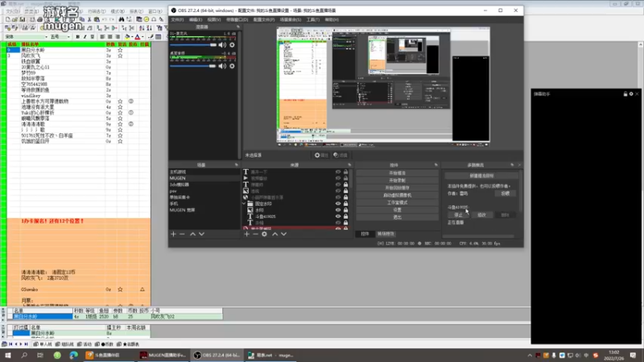Hide the 斗鱼419025 text source eye icon
The height and width of the screenshot is (362, 644).
[338, 216]
